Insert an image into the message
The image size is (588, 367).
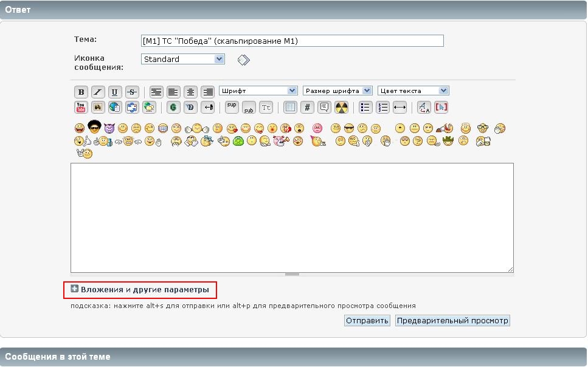[98, 107]
